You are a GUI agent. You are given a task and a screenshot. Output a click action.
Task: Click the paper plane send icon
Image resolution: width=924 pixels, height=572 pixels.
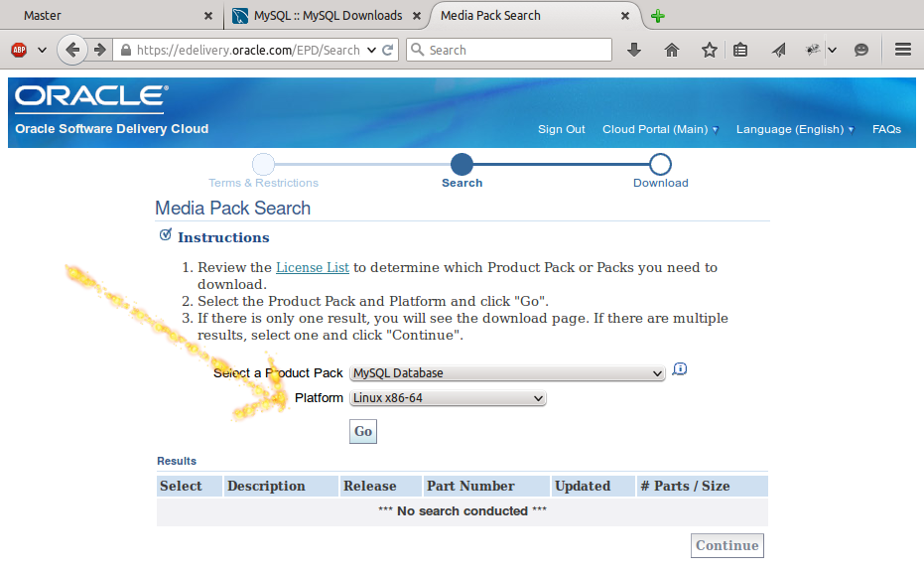coord(778,50)
